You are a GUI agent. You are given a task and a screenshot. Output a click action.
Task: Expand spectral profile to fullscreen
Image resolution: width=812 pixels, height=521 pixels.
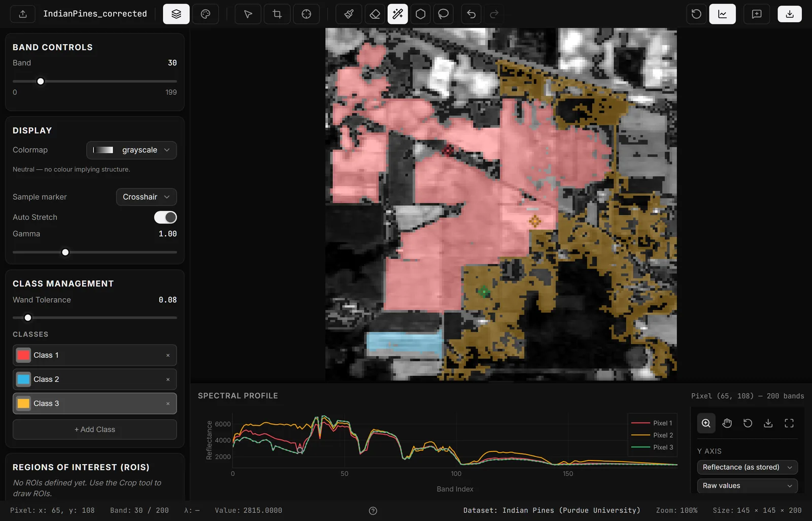[789, 424]
